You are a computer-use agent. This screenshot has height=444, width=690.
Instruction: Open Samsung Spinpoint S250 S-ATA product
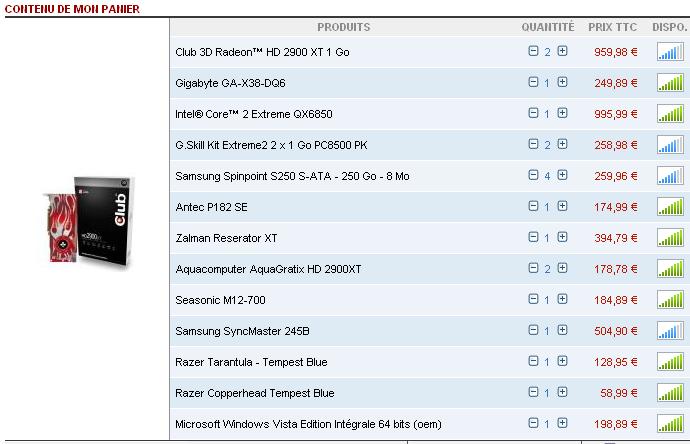click(x=292, y=176)
